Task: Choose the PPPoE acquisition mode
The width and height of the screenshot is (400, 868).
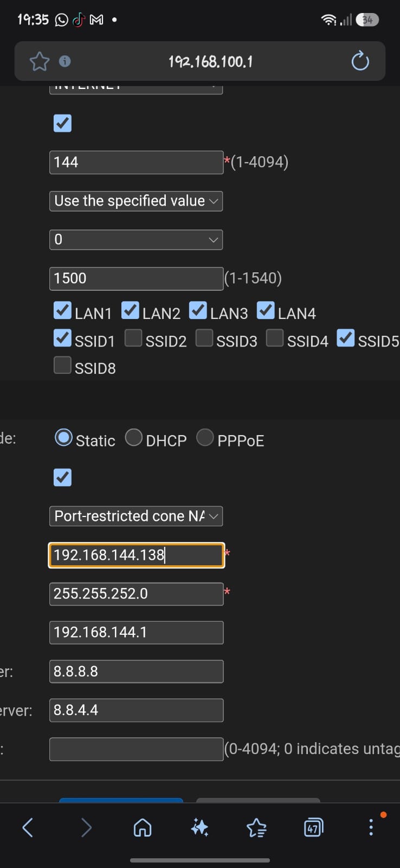Action: tap(205, 437)
